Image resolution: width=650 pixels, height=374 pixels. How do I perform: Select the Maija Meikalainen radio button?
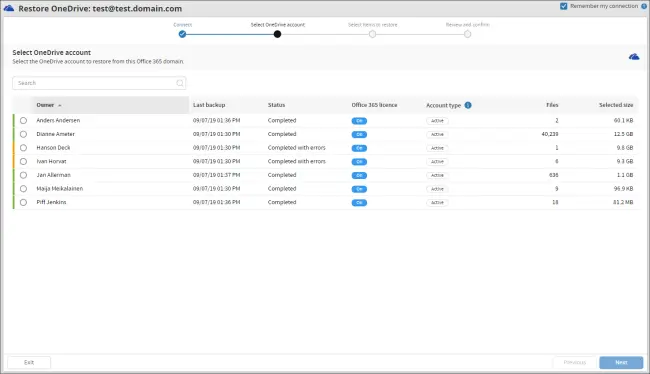coord(23,189)
